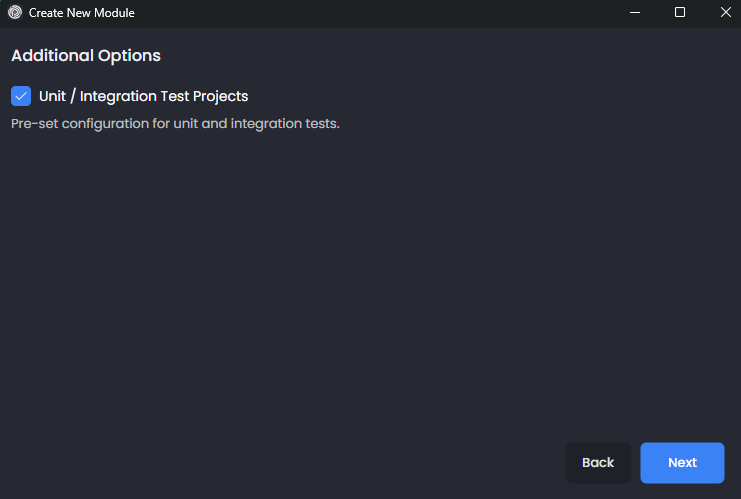This screenshot has width=741, height=499.
Task: Click the X icon in the title bar
Action: (725, 13)
